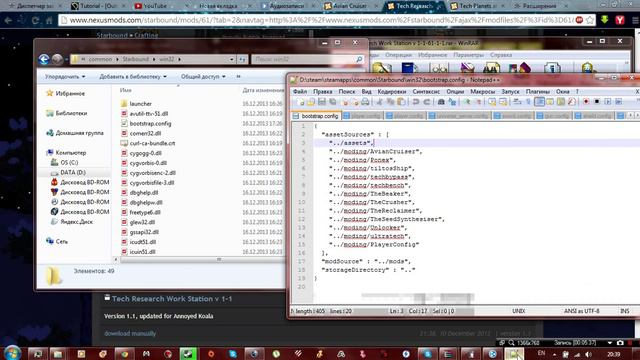Open Find with the binoculars icon

pos(441,102)
